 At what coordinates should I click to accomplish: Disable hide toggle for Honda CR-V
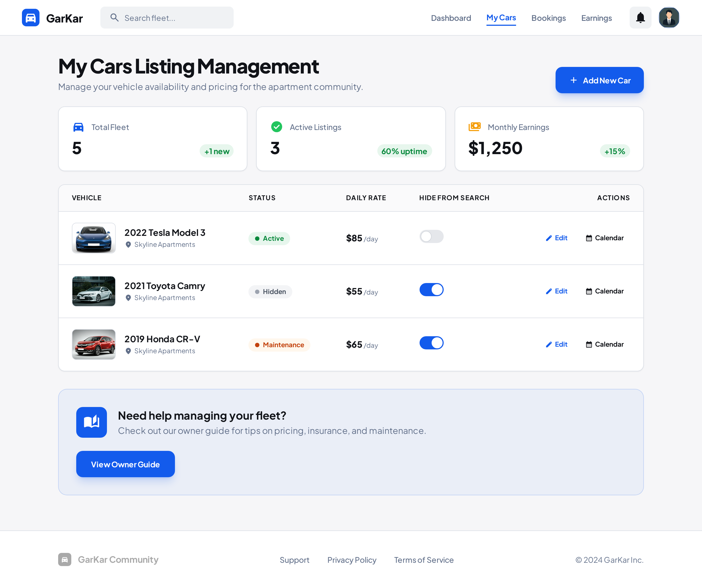click(431, 343)
